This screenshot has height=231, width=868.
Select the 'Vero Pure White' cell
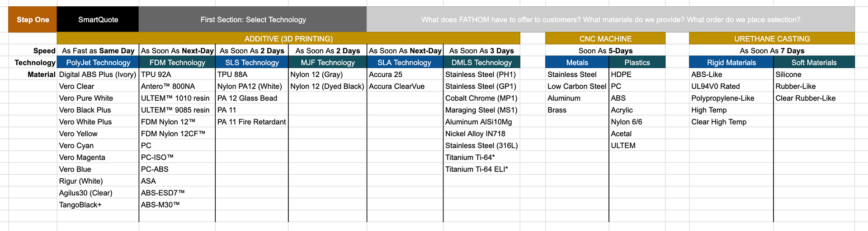pos(98,98)
